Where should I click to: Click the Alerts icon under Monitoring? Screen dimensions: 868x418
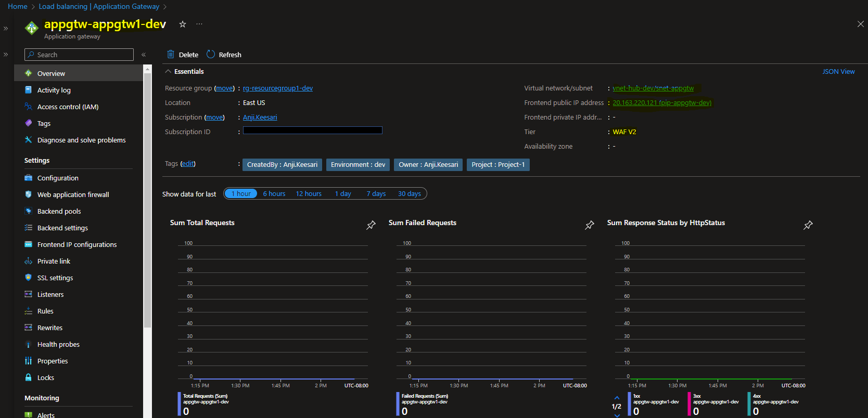(29, 415)
